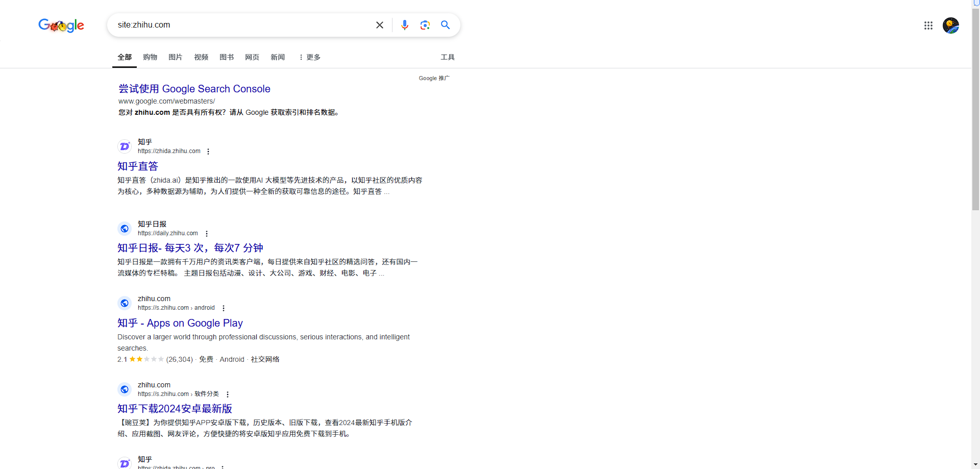The image size is (980, 469).
Task: Open options menu for daily.zhihu.com result
Action: click(x=207, y=234)
